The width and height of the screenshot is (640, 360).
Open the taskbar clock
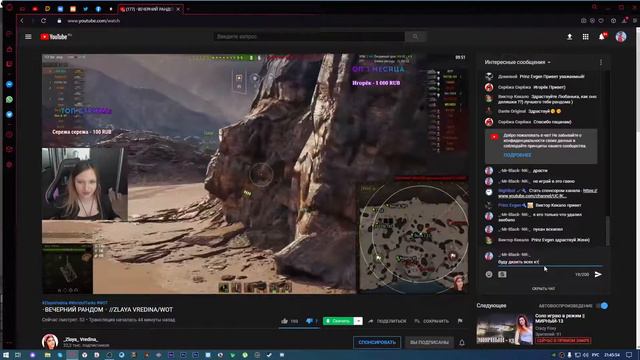point(611,355)
